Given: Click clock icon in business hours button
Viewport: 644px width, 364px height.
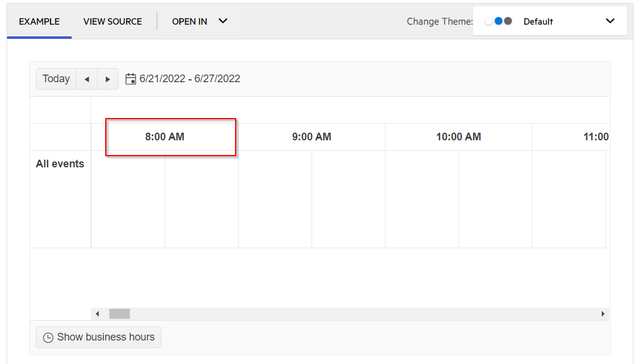Looking at the screenshot, I should [48, 338].
